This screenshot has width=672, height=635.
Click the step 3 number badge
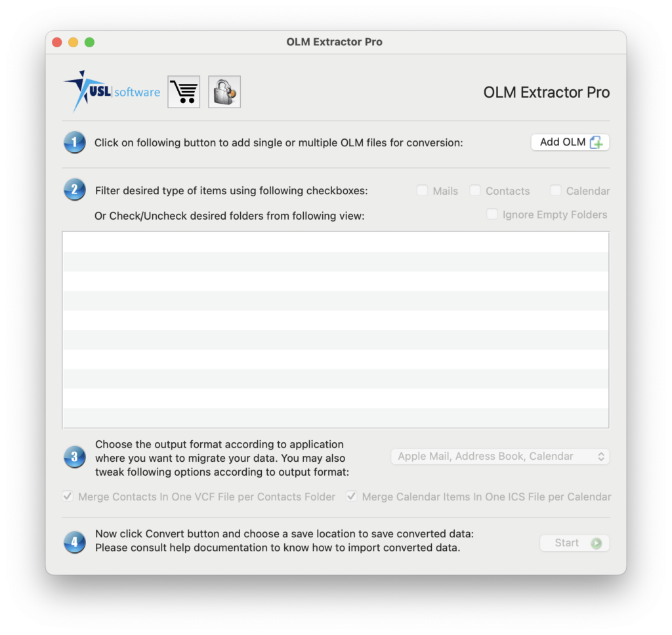tap(75, 457)
